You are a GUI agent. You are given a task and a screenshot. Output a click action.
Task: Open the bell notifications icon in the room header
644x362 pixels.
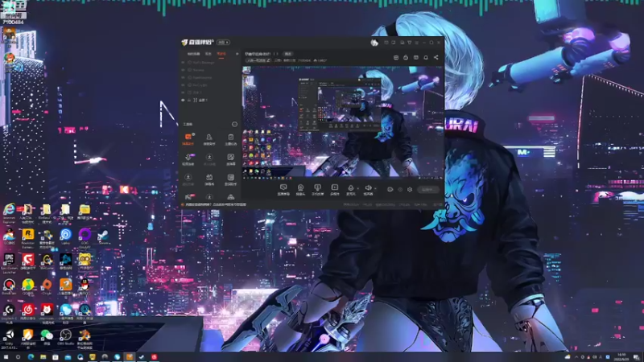coord(426,57)
